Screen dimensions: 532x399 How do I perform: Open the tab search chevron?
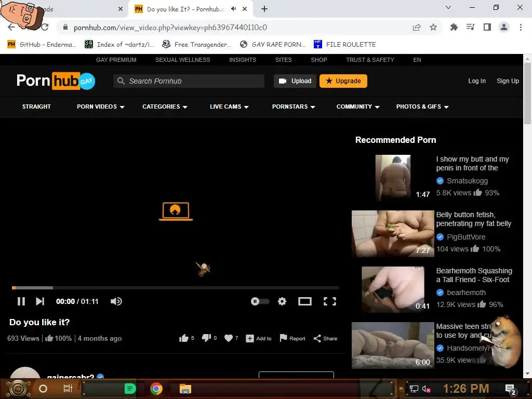(448, 7)
